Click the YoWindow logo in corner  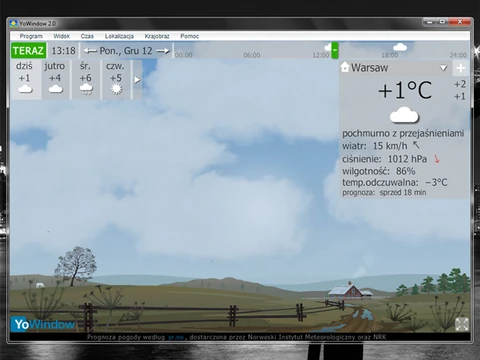pyautogui.click(x=44, y=324)
